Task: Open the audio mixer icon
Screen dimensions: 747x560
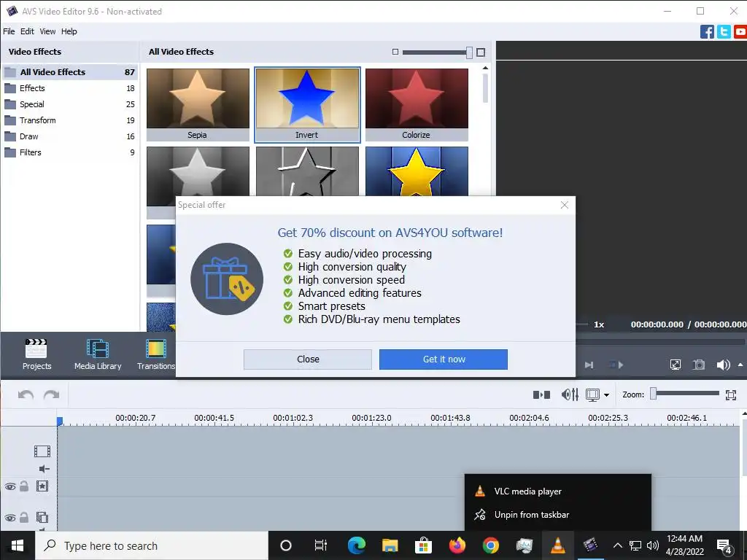Action: point(570,394)
